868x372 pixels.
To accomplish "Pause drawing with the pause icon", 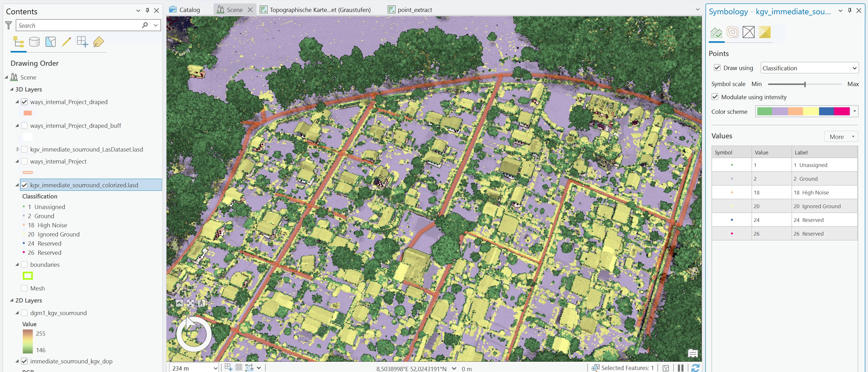I will [x=680, y=368].
